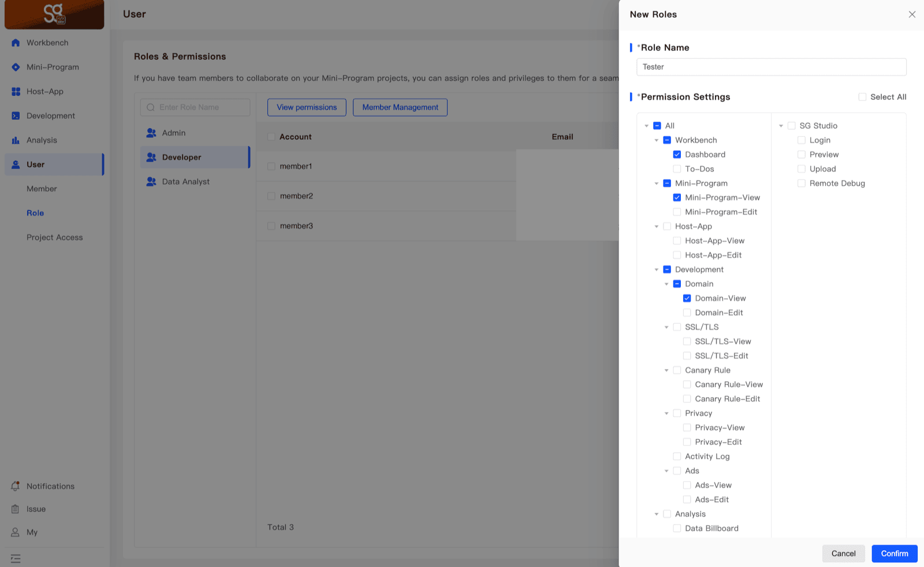The height and width of the screenshot is (567, 924).
Task: Collapse the Host-App tree node arrow
Action: click(657, 226)
